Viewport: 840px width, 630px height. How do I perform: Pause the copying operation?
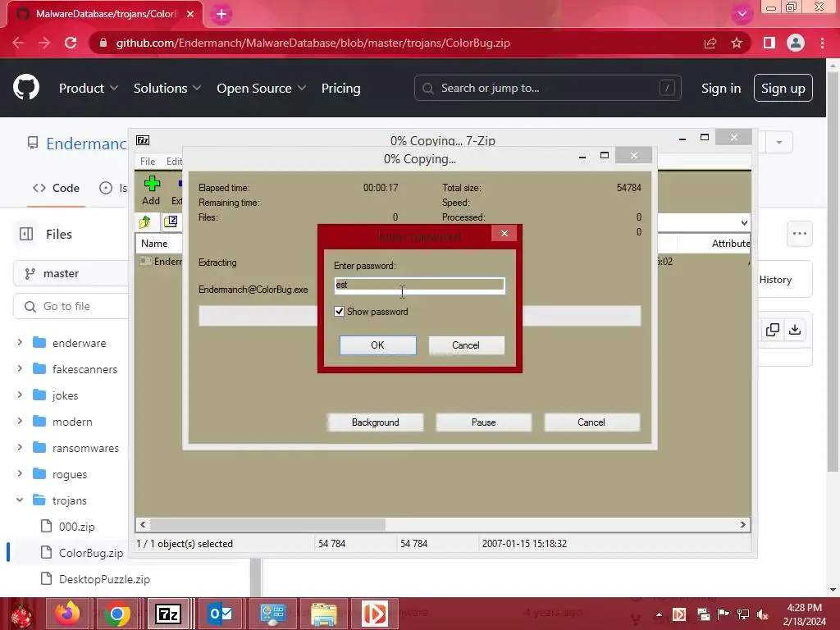[x=483, y=422]
